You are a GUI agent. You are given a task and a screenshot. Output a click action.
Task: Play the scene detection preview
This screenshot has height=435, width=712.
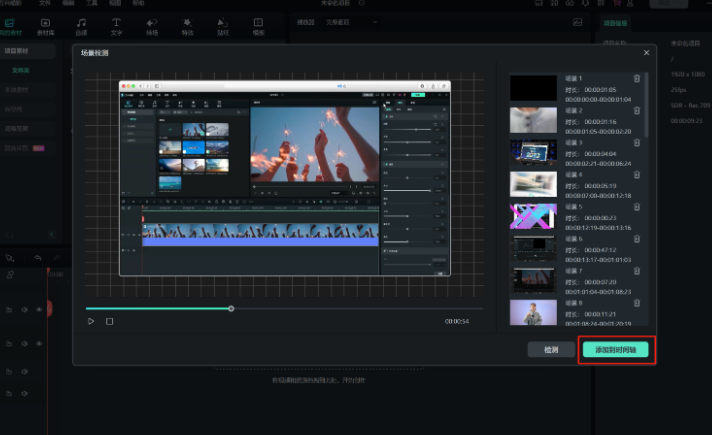[91, 321]
